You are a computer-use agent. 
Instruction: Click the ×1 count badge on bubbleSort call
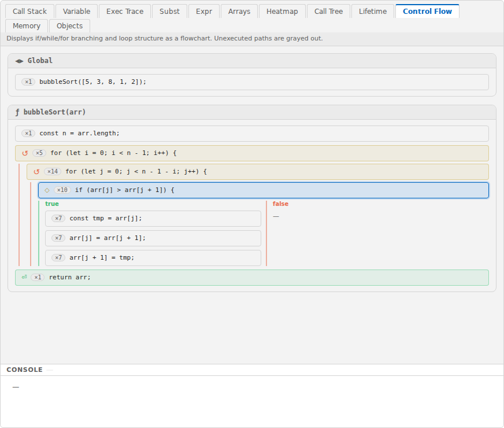(28, 82)
